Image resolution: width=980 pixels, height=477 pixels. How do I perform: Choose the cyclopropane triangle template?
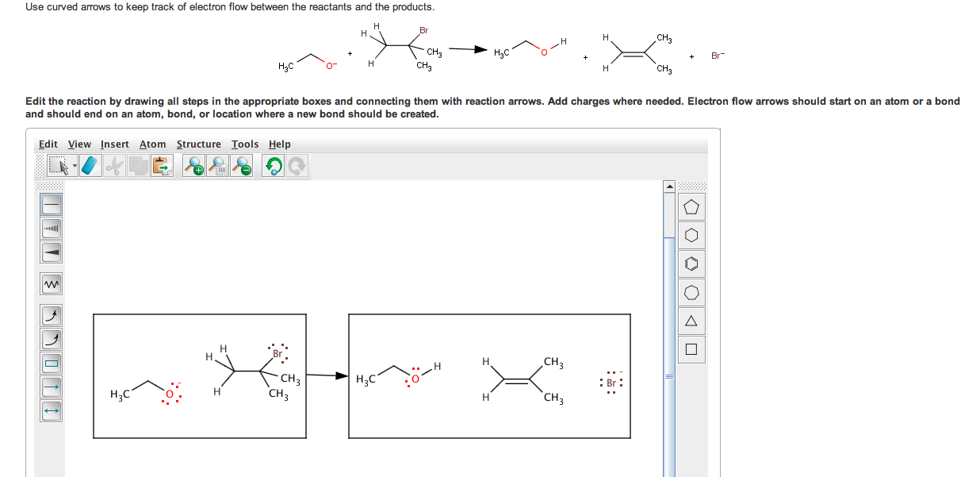pos(691,321)
